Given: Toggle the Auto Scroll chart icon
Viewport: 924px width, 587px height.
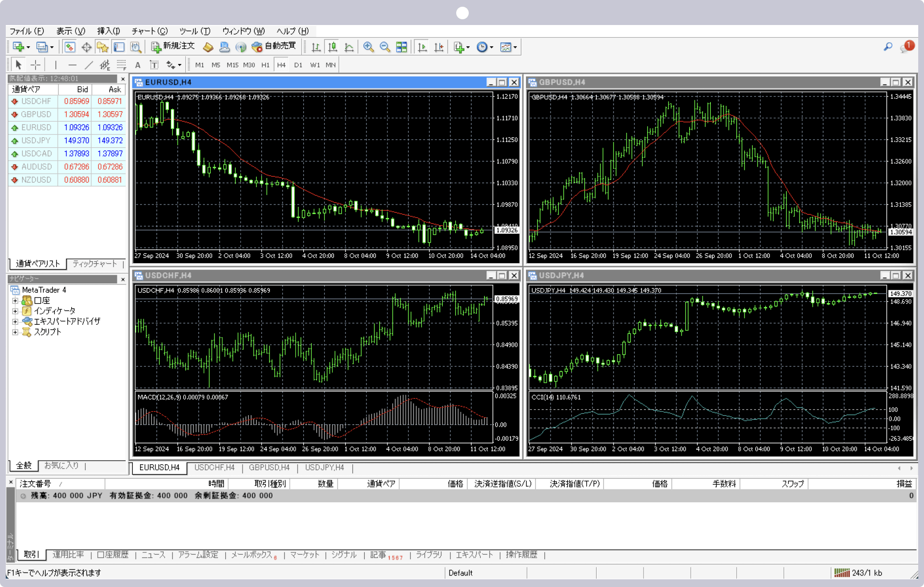Looking at the screenshot, I should point(422,47).
